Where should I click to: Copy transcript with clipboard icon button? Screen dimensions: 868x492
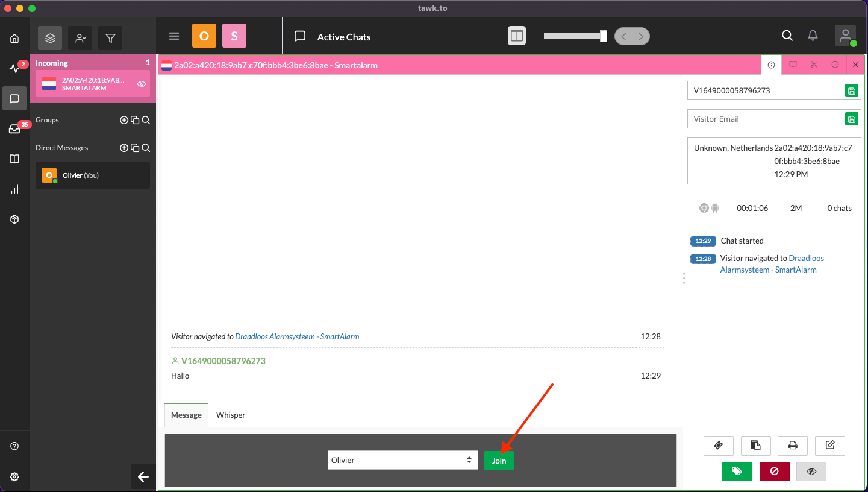pos(755,445)
